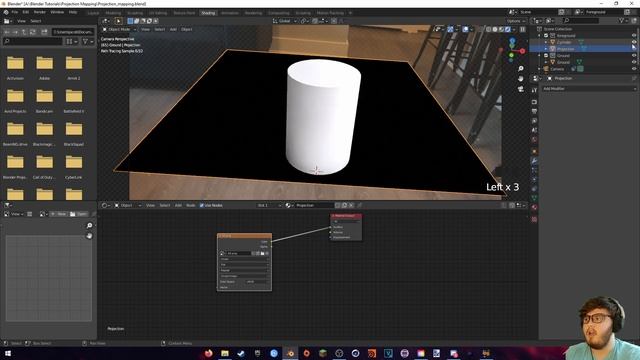This screenshot has width=640, height=360.
Task: Hide the Camera with its eye icon
Action: (634, 69)
